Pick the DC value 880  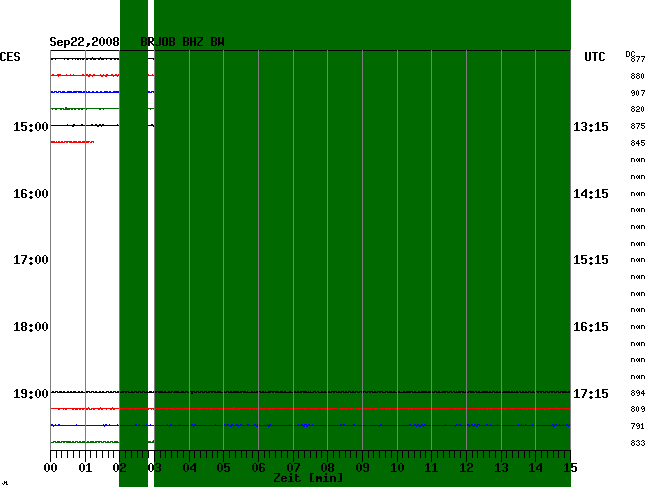(x=638, y=76)
